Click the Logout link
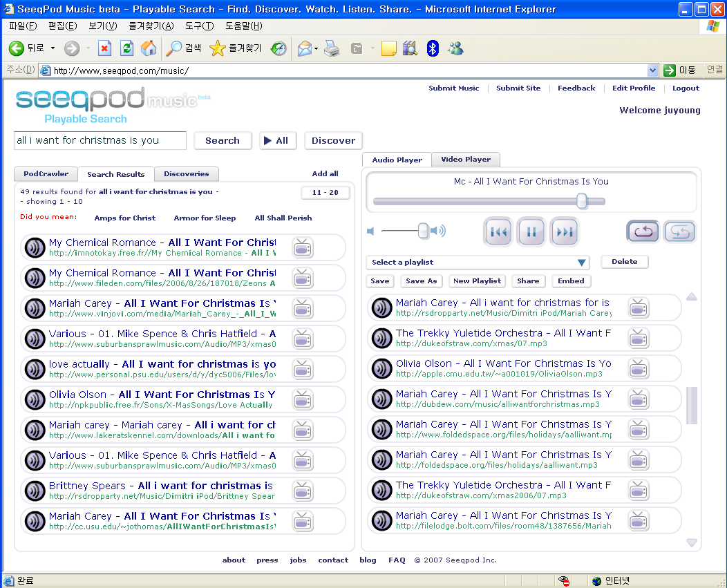 686,88
